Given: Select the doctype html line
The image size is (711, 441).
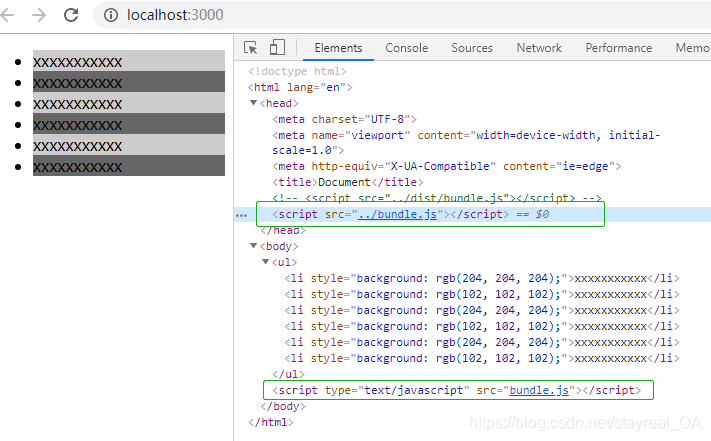Looking at the screenshot, I should (297, 71).
